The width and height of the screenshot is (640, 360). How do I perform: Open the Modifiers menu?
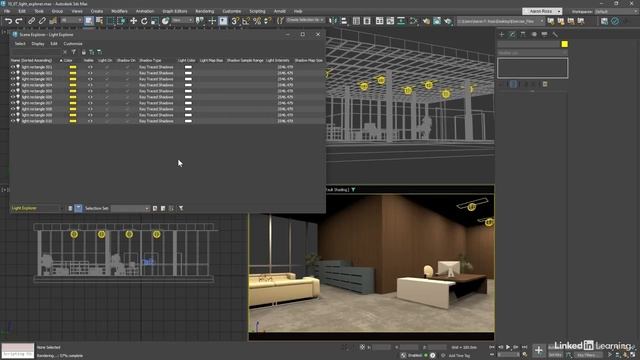(119, 11)
